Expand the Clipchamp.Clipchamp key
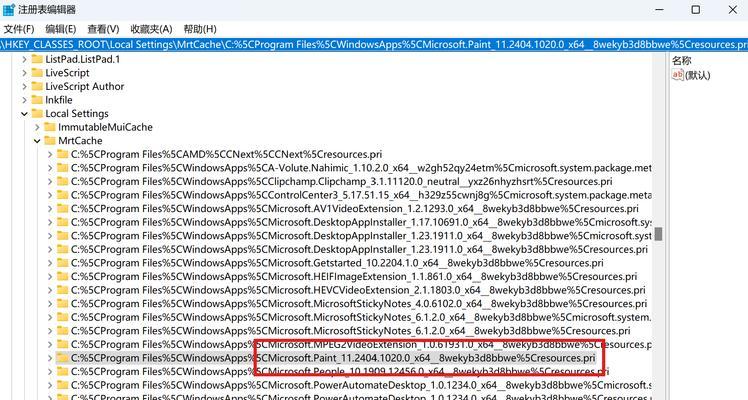Image resolution: width=748 pixels, height=400 pixels. tap(50, 182)
